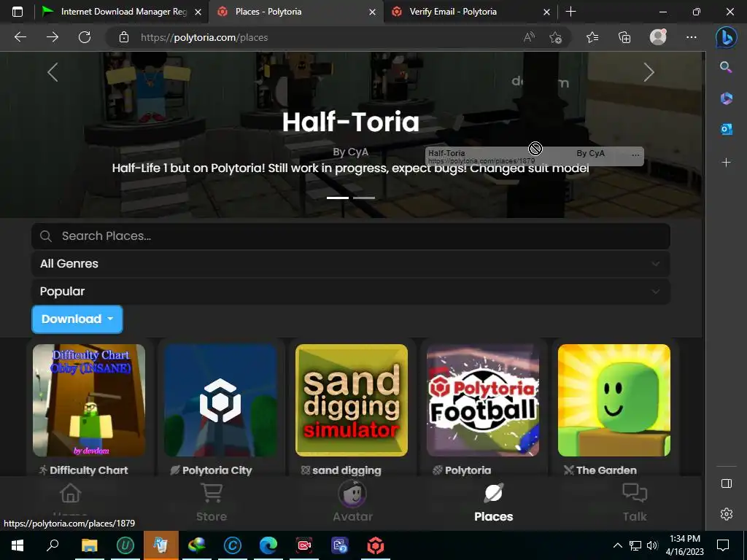
Task: Open the Favorites list
Action: click(592, 37)
